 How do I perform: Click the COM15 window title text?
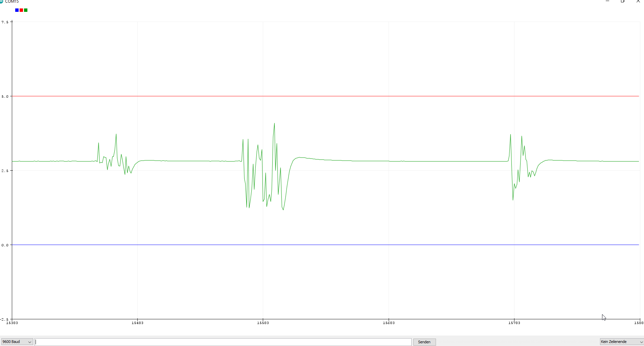point(12,2)
